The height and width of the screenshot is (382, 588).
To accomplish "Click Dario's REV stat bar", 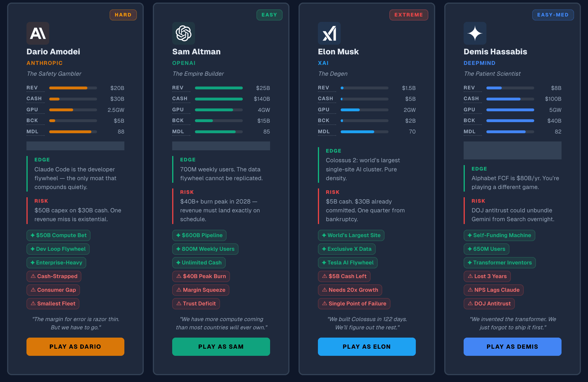I will coord(73,88).
